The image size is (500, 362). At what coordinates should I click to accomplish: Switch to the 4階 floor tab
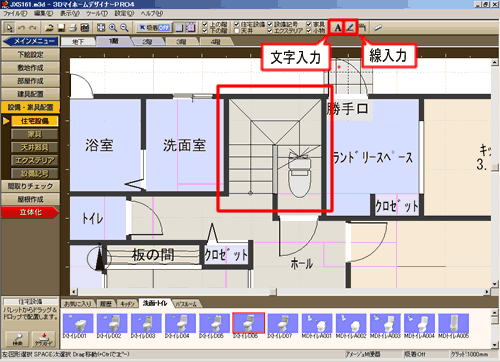click(x=216, y=42)
